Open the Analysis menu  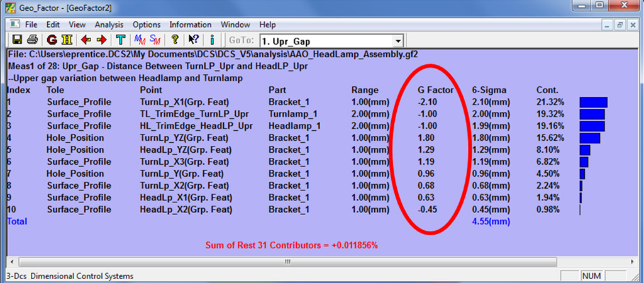point(109,25)
